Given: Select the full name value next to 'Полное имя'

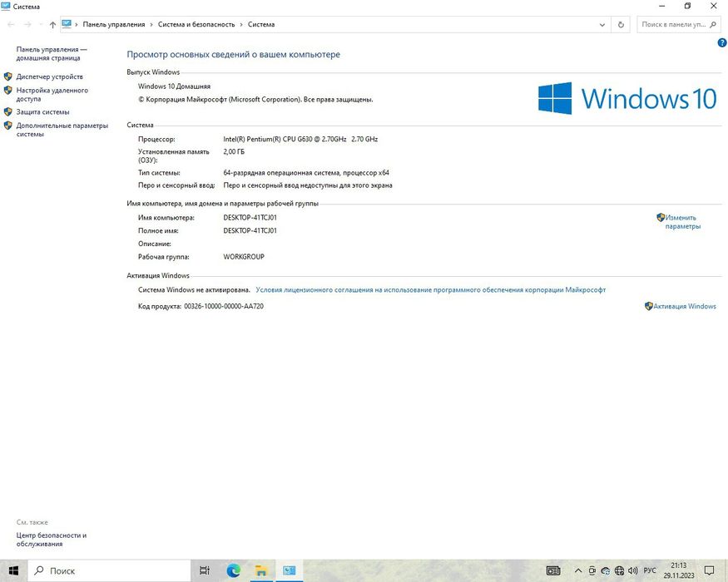Looking at the screenshot, I should point(250,230).
